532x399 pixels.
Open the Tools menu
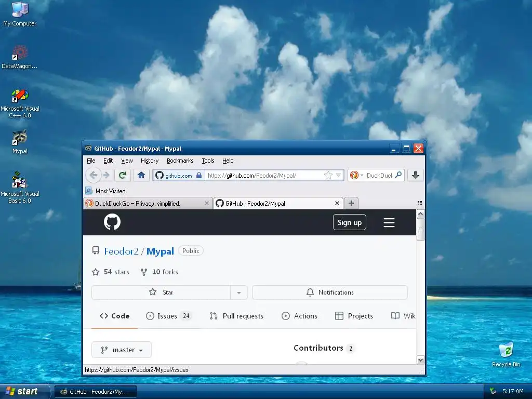point(208,161)
